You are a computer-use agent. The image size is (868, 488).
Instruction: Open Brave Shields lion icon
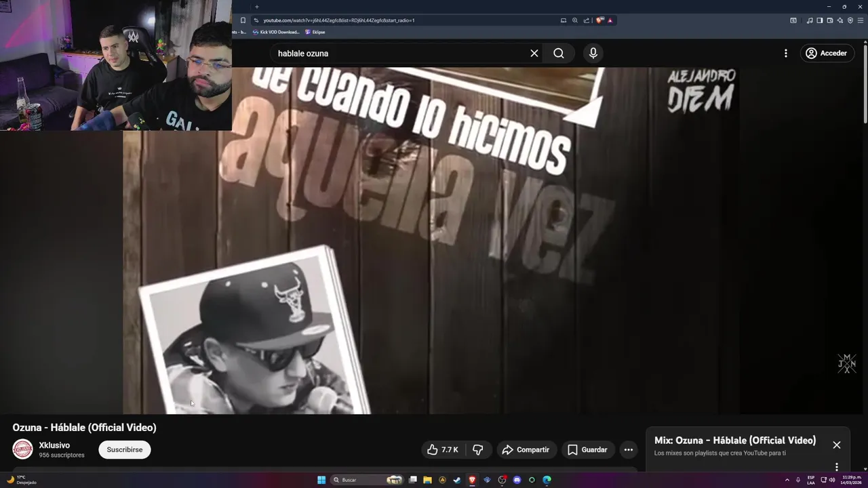[x=599, y=20]
